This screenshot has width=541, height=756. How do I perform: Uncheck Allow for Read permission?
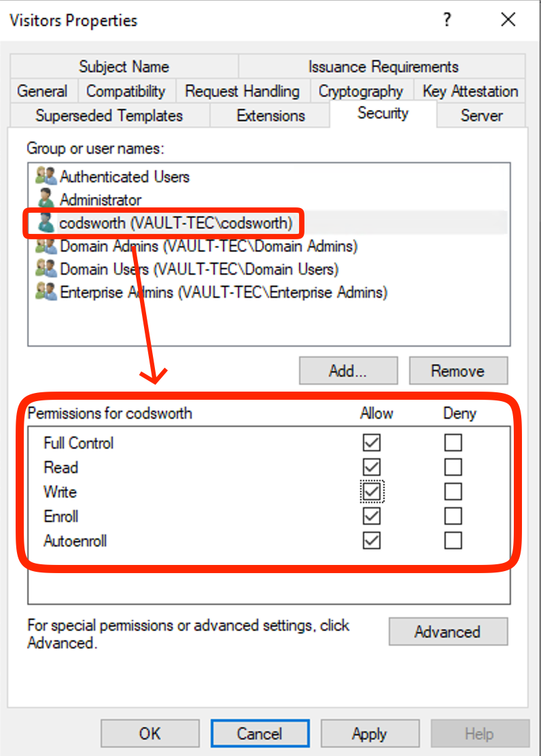pyautogui.click(x=371, y=467)
